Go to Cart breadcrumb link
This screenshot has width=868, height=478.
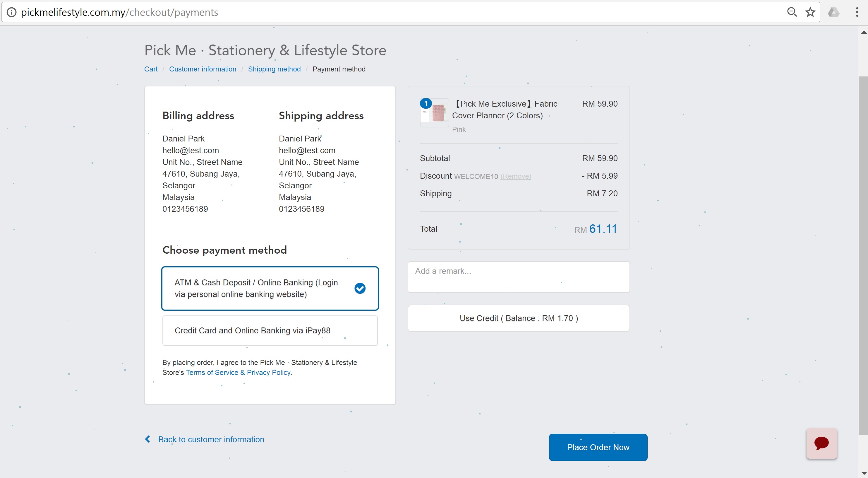coord(151,69)
